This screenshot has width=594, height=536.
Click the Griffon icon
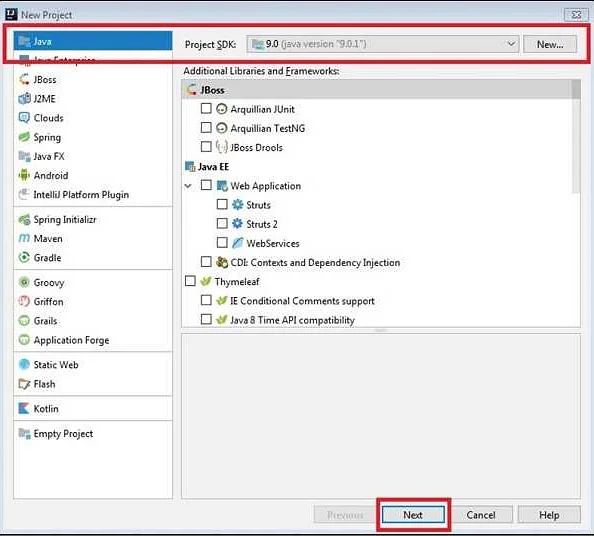(24, 302)
